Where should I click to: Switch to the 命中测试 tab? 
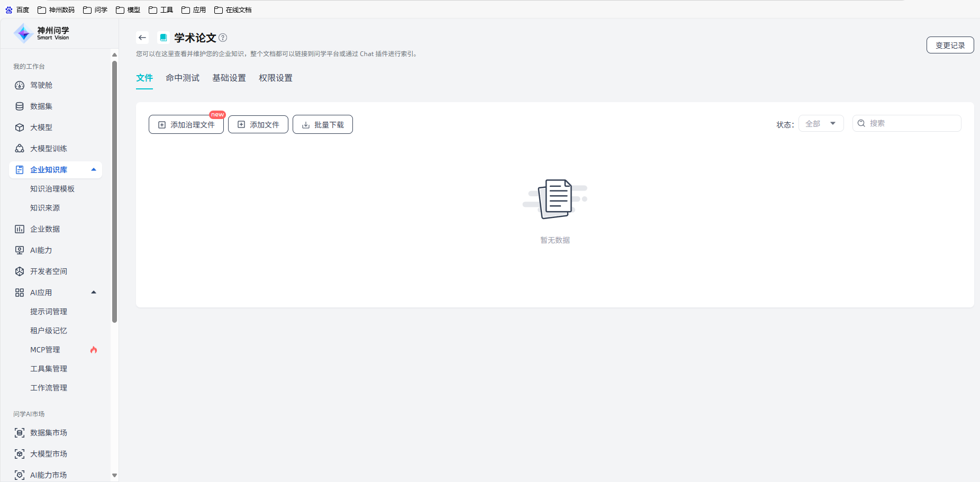tap(183, 78)
